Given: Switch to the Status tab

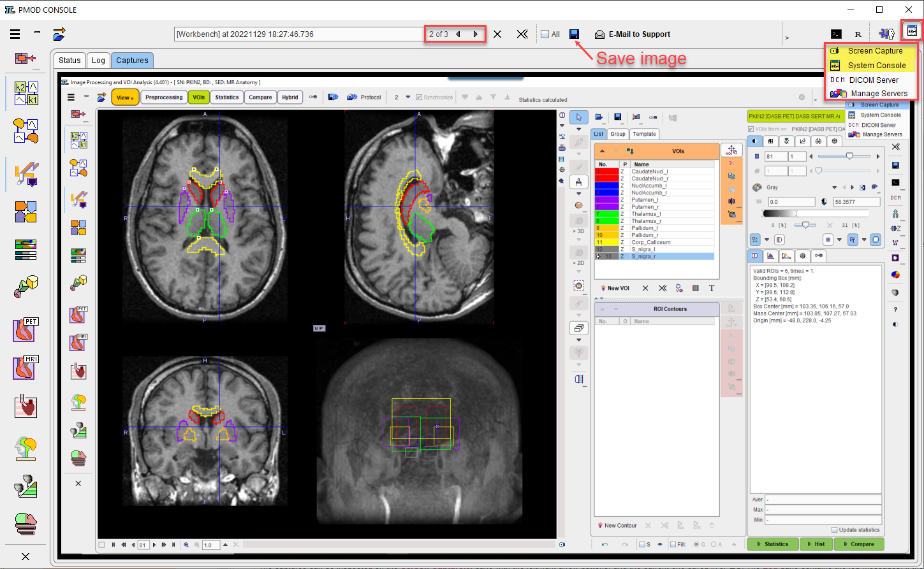Looking at the screenshot, I should pos(70,60).
